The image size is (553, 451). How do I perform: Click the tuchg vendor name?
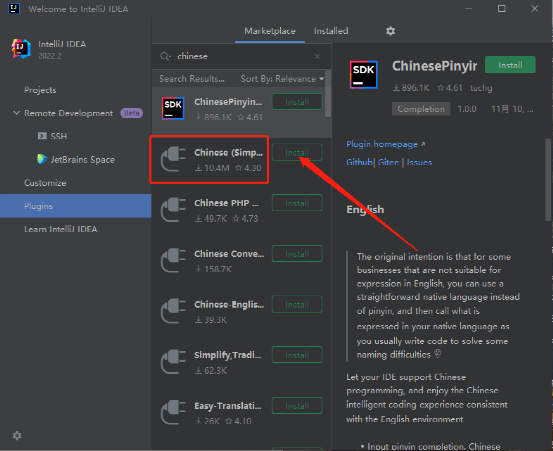pos(481,88)
